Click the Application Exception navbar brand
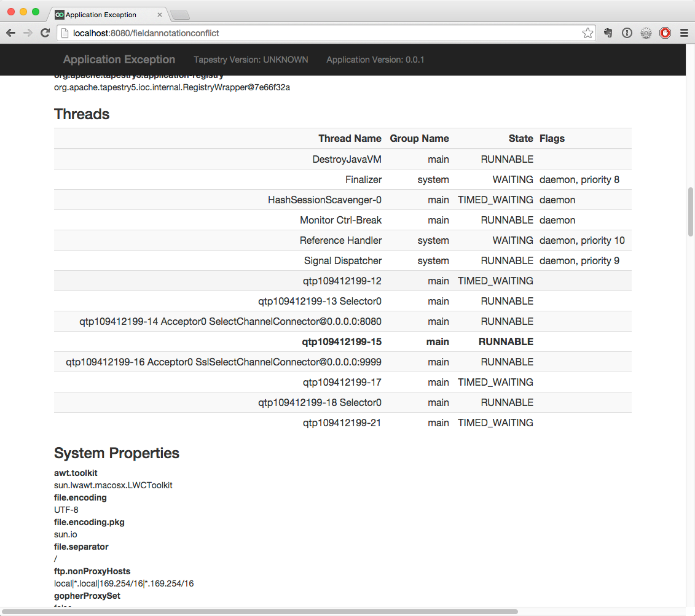 pyautogui.click(x=119, y=60)
